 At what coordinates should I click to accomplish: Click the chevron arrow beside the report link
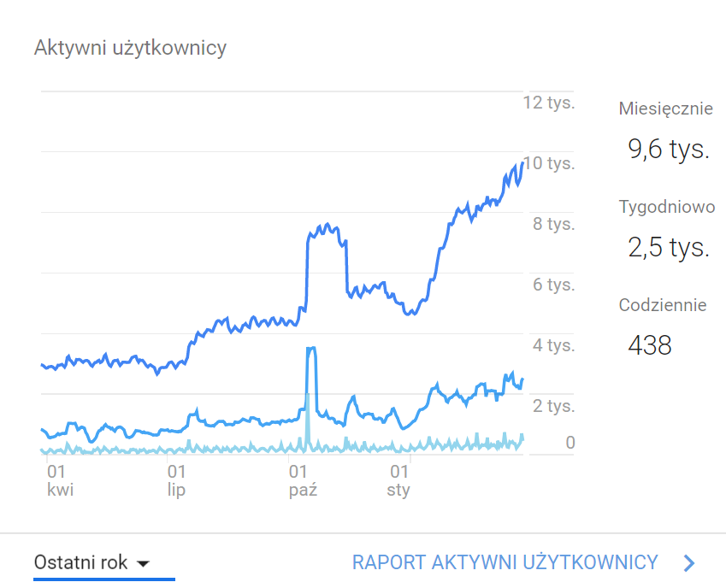689,563
